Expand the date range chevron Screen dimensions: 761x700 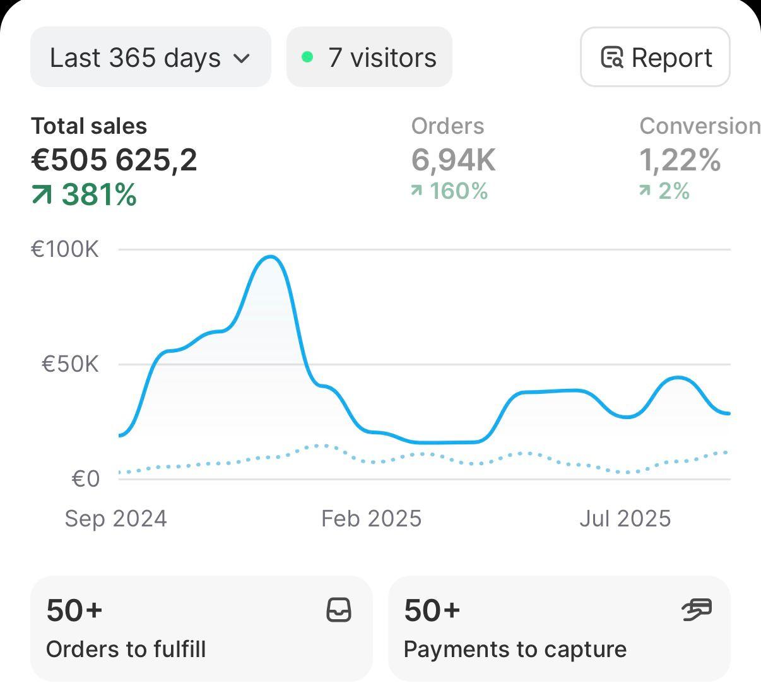coord(242,58)
